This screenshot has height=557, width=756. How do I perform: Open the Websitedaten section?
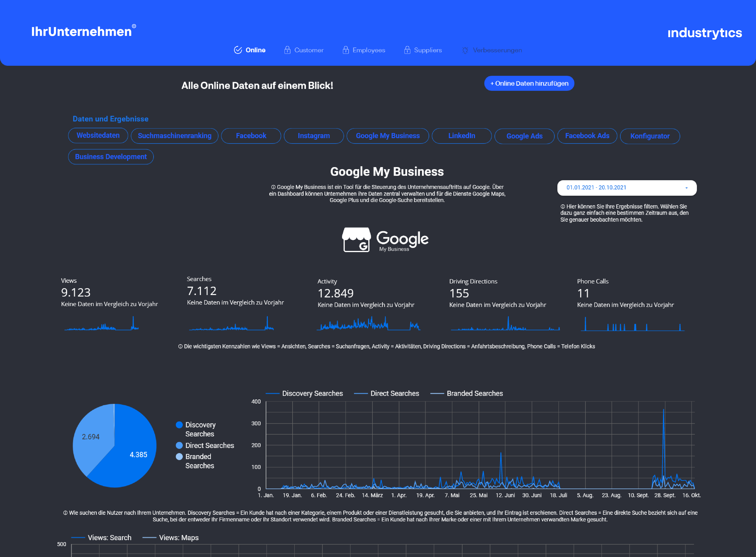click(x=98, y=136)
